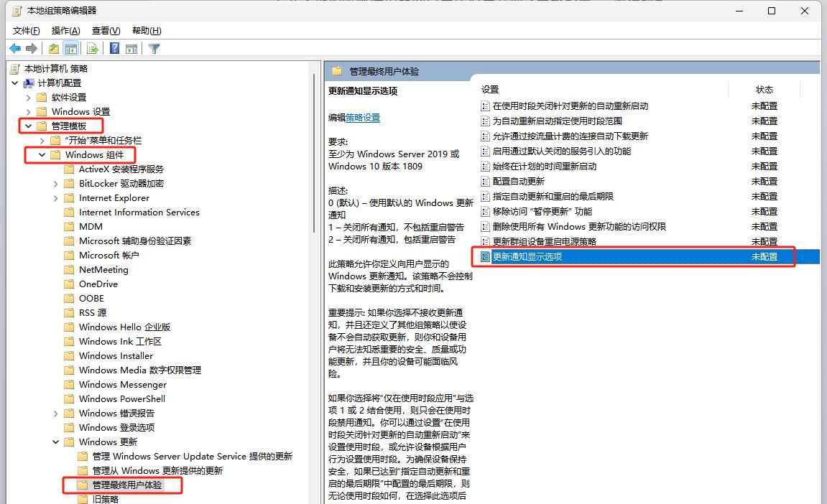Click the back navigation arrow
Image resolution: width=827 pixels, height=504 pixels.
15,48
